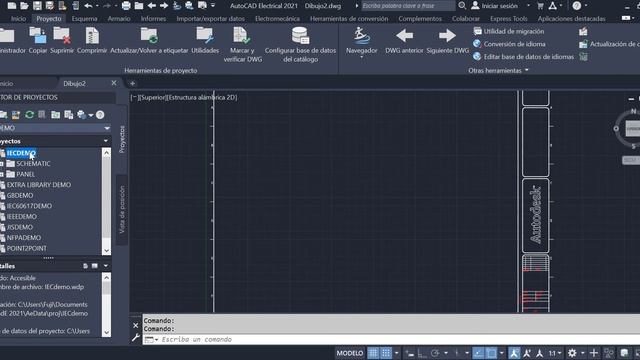
Task: Click the Print icon in quick access toolbar
Action: pyautogui.click(x=126, y=6)
